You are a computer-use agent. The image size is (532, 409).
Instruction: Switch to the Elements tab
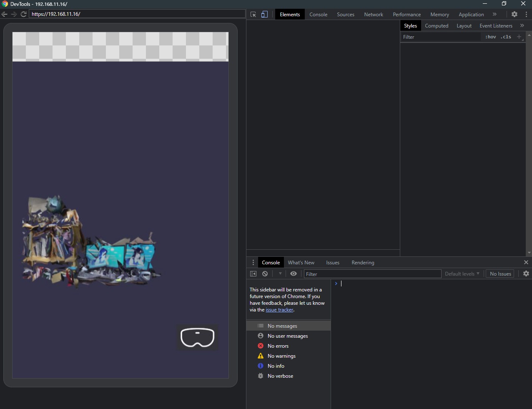(x=290, y=14)
